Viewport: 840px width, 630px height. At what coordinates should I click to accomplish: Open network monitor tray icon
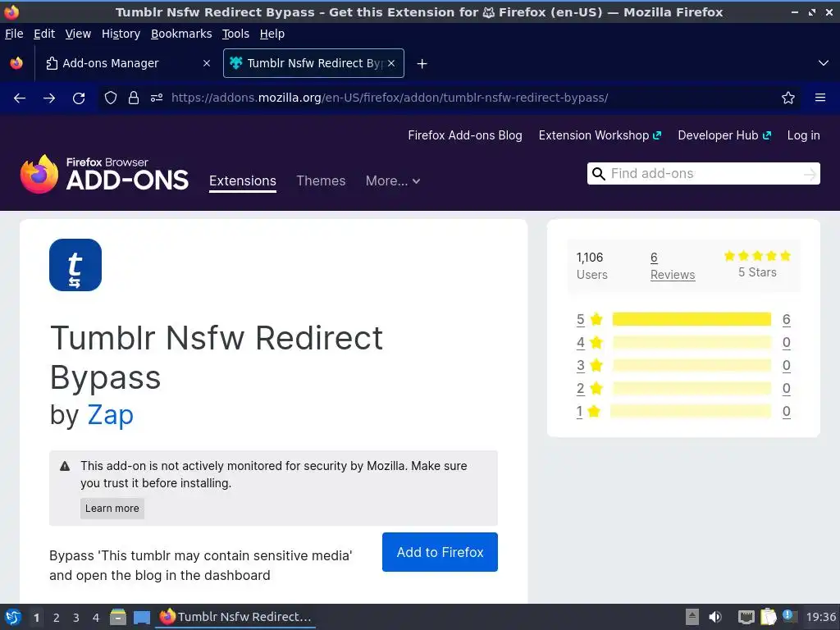[746, 617]
